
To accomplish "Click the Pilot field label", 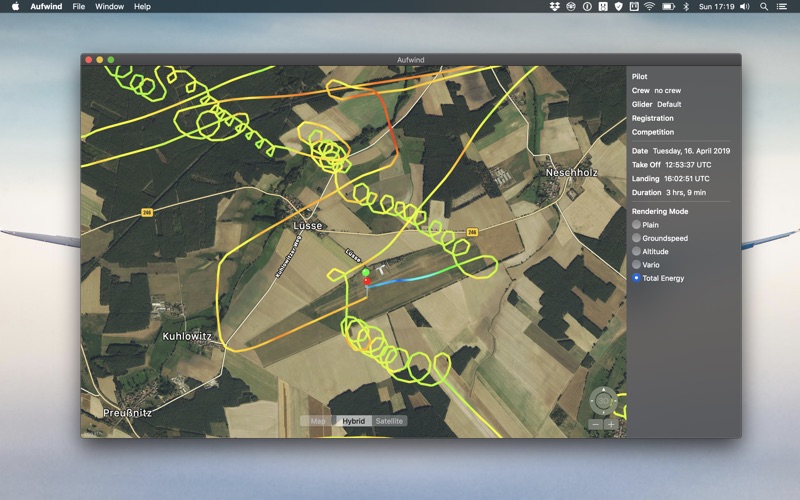I will [x=639, y=77].
